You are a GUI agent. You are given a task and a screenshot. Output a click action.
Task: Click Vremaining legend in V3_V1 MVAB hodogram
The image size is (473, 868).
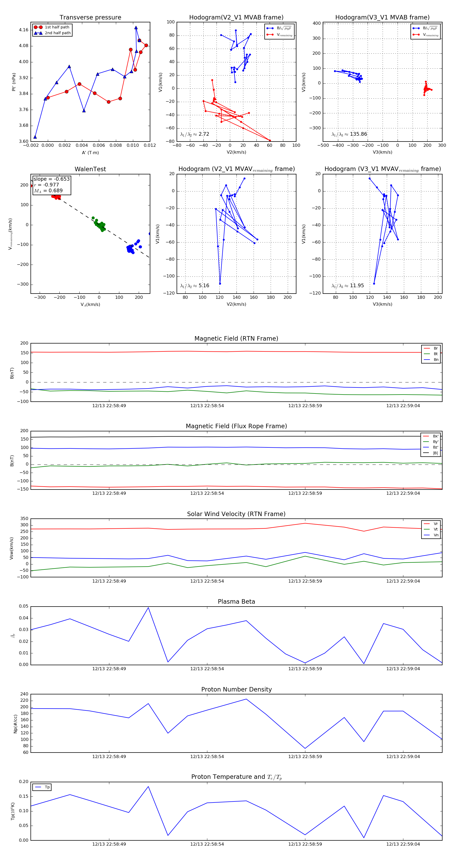point(425,35)
